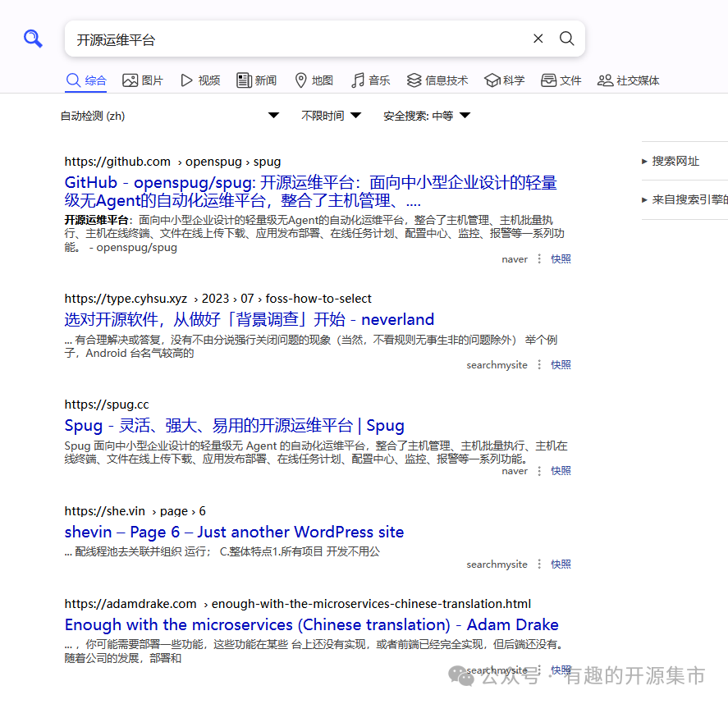Open more options dots for shevin result
728x704 pixels.
coord(539,564)
